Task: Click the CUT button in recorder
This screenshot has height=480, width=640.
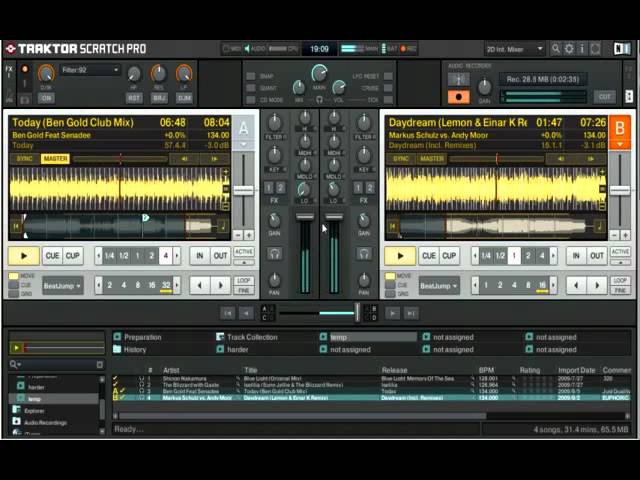Action: click(604, 97)
